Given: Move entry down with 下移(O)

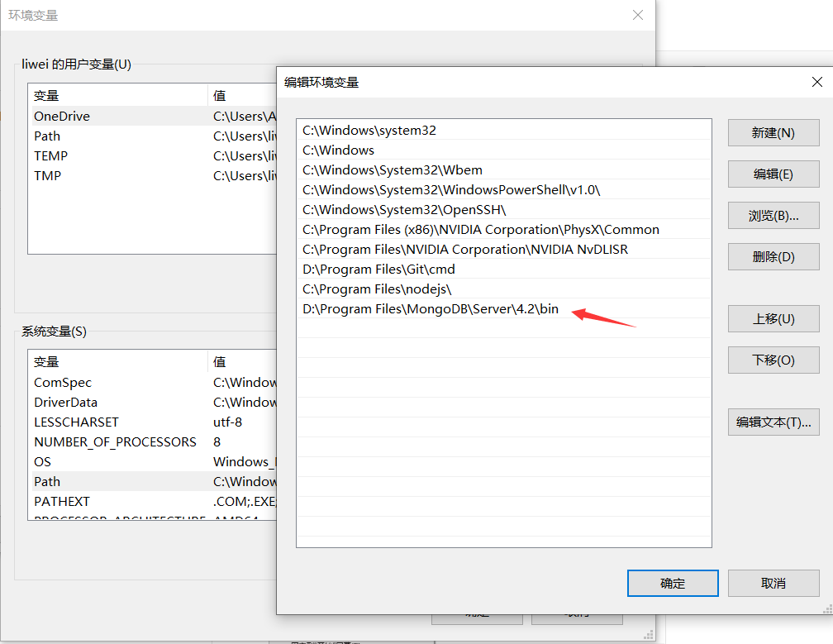Looking at the screenshot, I should coord(773,360).
